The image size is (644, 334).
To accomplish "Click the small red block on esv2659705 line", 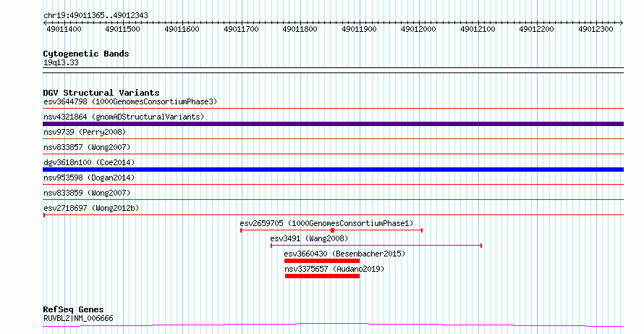I will tap(332, 230).
